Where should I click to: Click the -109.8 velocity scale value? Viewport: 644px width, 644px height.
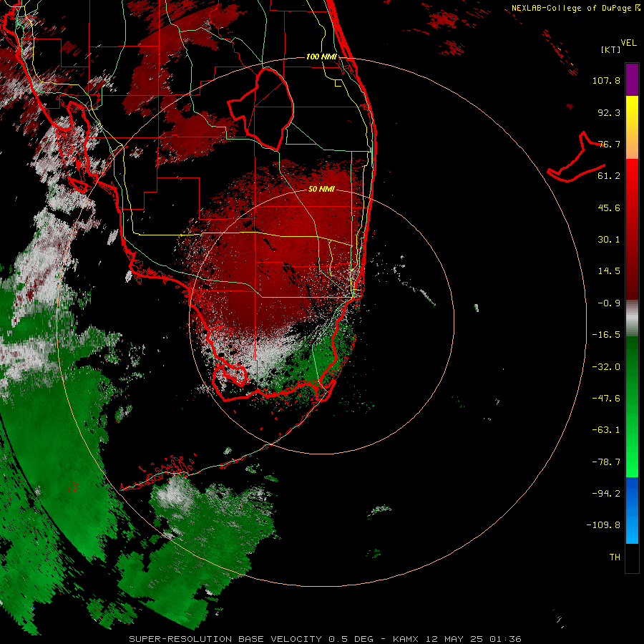(603, 525)
